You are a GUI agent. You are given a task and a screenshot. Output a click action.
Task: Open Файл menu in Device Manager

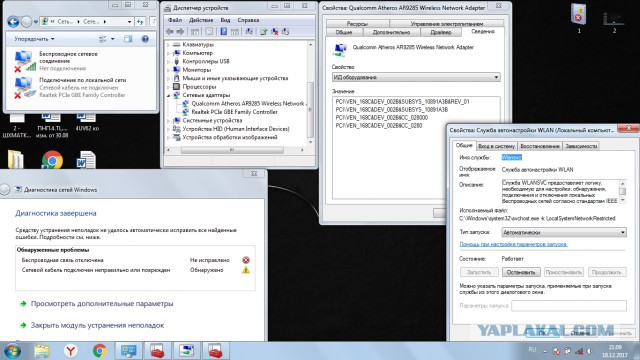coord(175,20)
